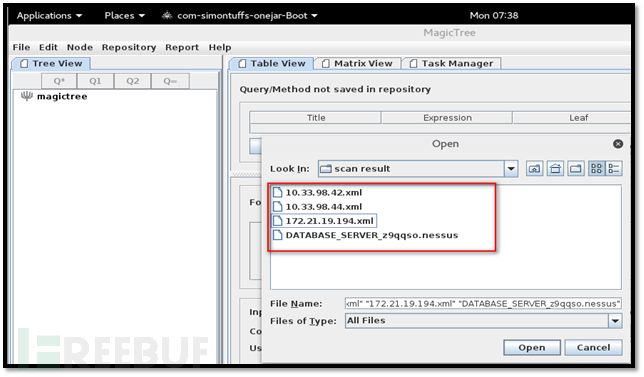Open the Repository menu
This screenshot has width=644, height=377.
tap(129, 47)
